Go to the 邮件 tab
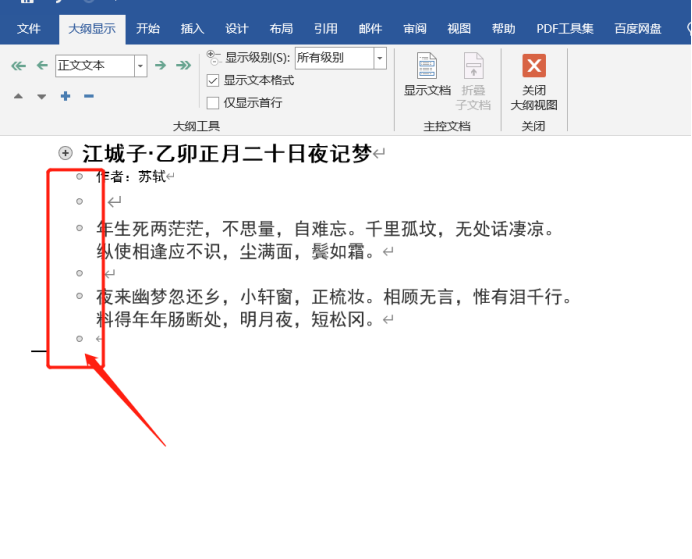 tap(370, 29)
